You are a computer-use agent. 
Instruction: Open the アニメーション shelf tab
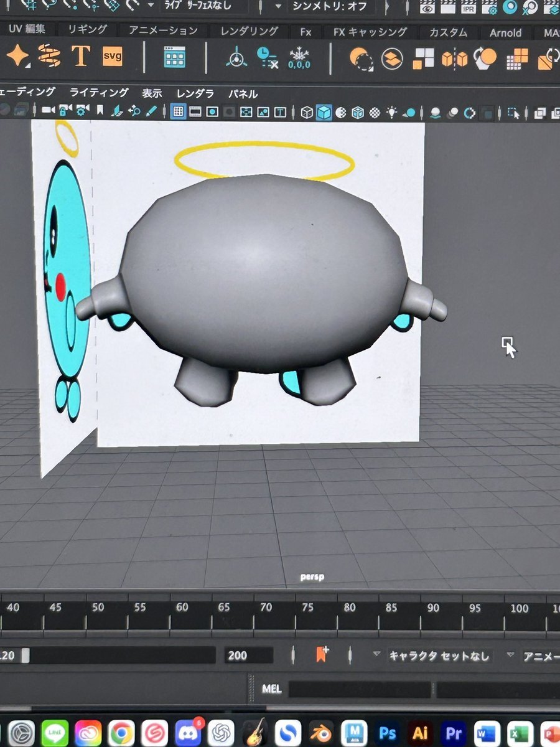(163, 30)
